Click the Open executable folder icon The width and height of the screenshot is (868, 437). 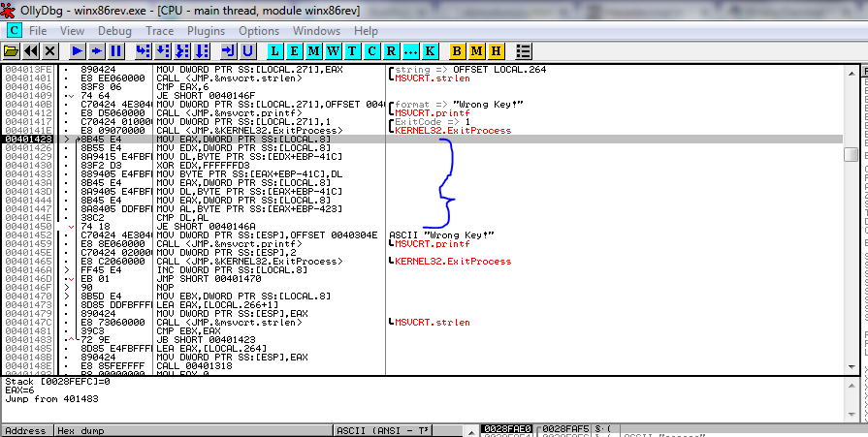tap(11, 51)
